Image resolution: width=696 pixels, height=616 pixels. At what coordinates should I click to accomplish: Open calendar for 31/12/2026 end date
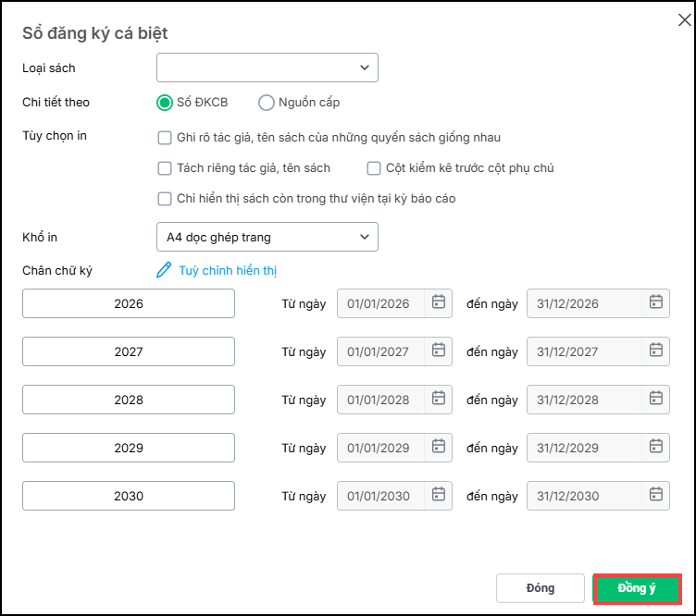(x=656, y=302)
